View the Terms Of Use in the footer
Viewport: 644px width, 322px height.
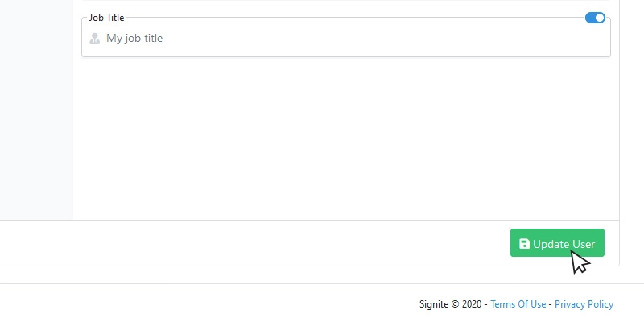pos(518,304)
